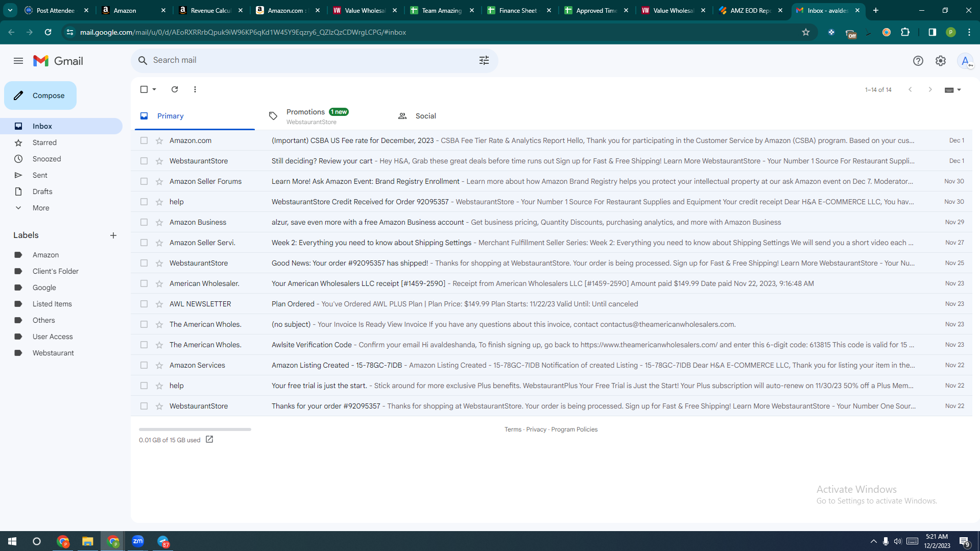Star the Credit Received email from help
The height and width of the screenshot is (551, 980).
[x=159, y=202]
